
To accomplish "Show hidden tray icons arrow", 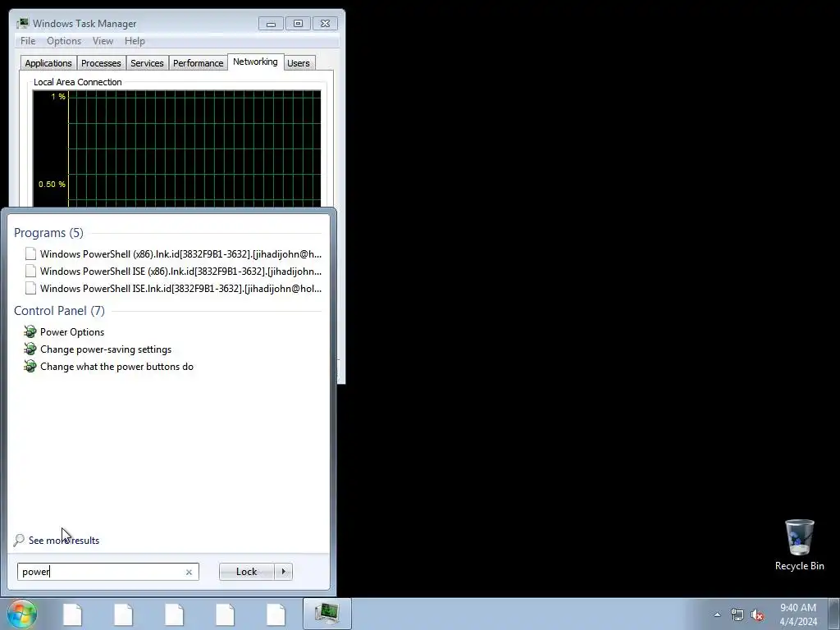I will pyautogui.click(x=717, y=614).
